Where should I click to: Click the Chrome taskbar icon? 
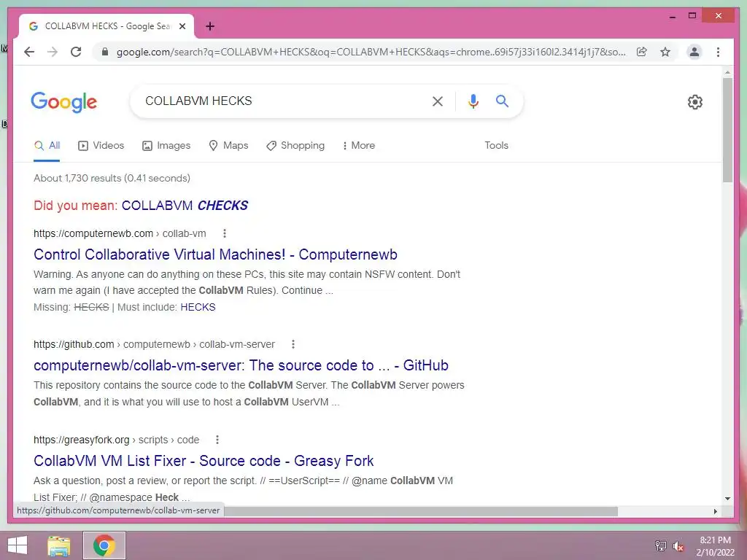click(104, 545)
